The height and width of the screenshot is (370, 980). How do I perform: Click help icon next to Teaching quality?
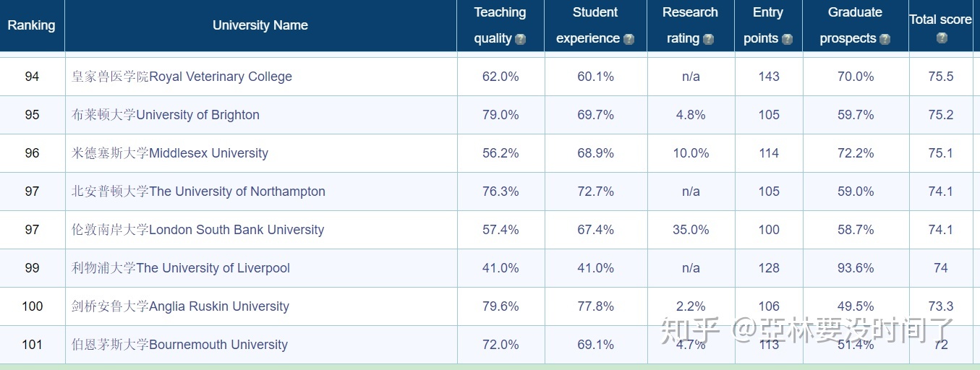(520, 39)
